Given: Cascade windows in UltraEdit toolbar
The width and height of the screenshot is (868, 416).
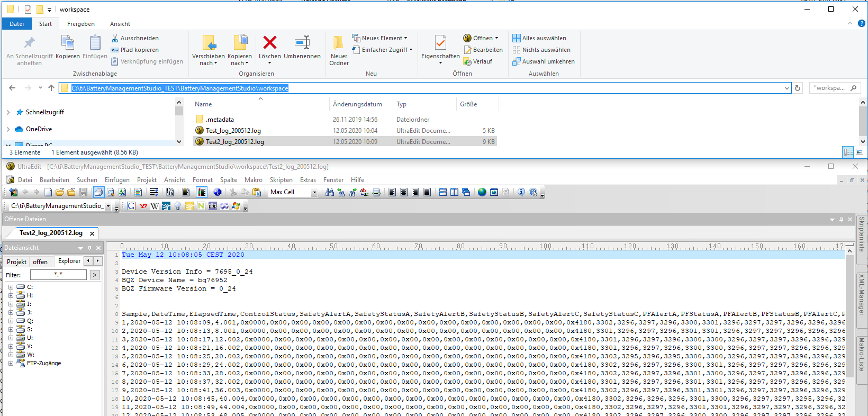Looking at the screenshot, I should pos(466,192).
